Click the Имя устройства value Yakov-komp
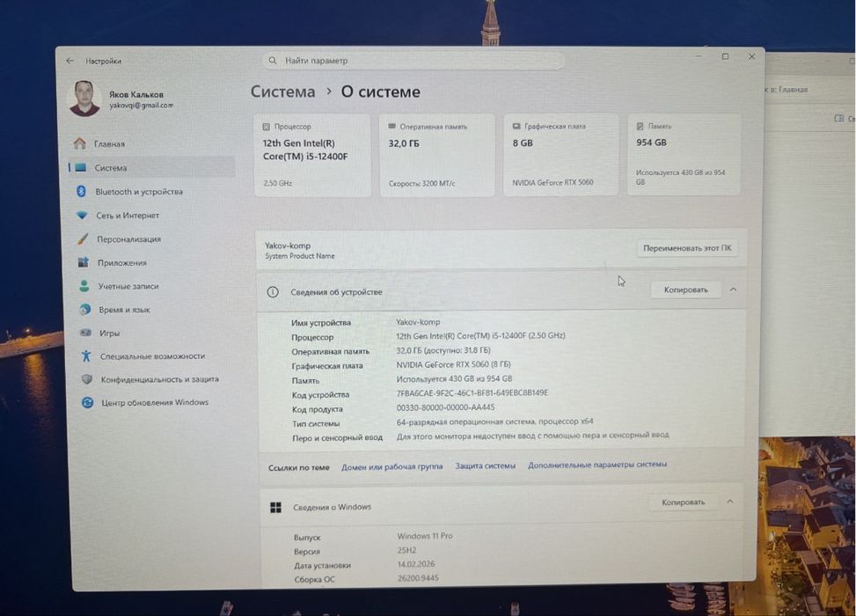The width and height of the screenshot is (856, 616). (x=418, y=322)
